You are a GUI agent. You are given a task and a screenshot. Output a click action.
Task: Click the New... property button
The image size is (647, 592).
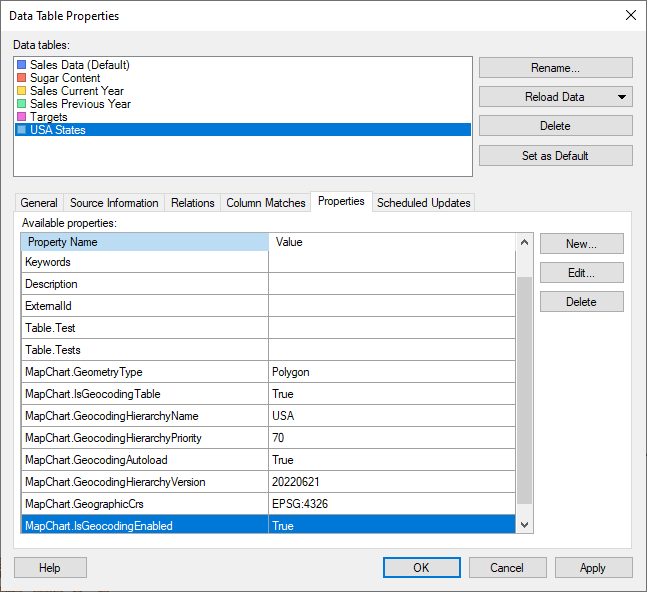click(x=581, y=244)
